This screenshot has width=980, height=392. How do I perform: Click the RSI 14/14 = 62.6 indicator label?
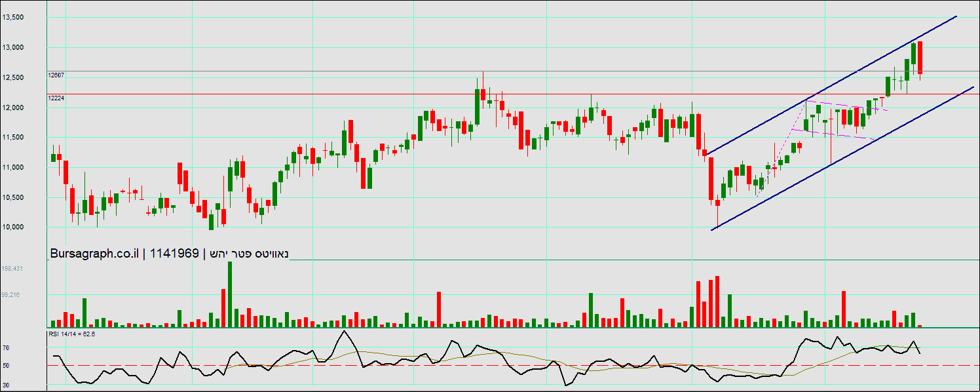72,334
